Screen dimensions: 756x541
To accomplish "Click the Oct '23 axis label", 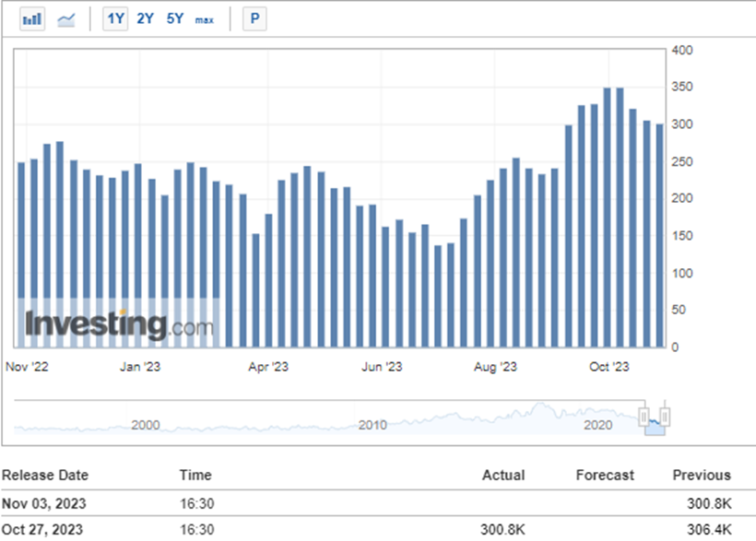I will point(608,367).
